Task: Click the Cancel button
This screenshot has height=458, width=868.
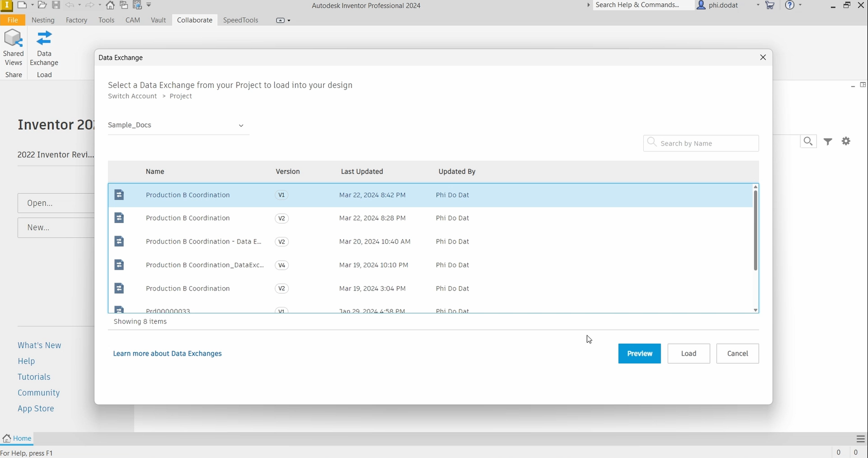Action: tap(737, 354)
